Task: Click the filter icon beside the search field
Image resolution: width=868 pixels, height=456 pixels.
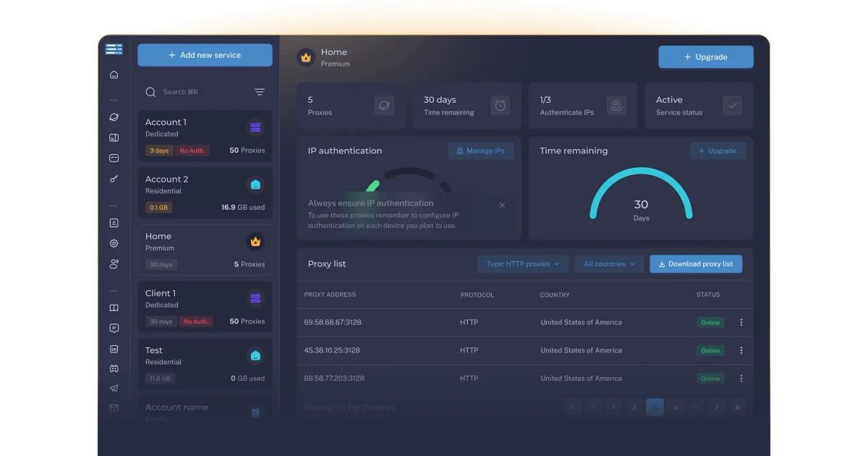Action: tap(260, 92)
